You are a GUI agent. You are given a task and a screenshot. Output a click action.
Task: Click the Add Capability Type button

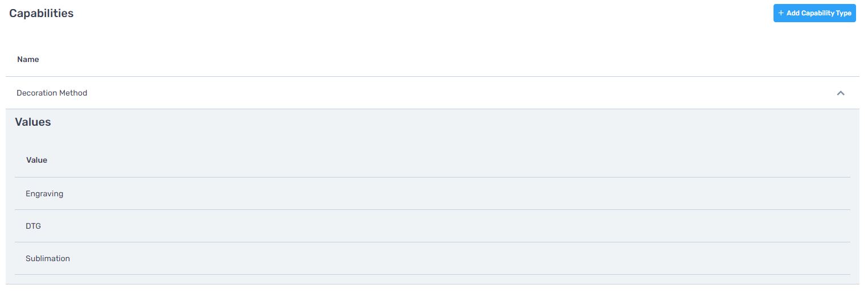point(814,13)
